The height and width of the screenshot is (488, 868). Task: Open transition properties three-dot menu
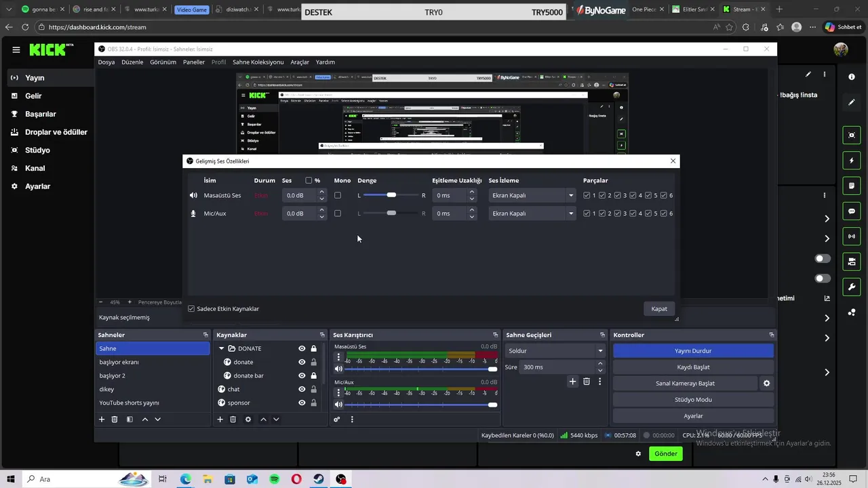[x=599, y=382]
